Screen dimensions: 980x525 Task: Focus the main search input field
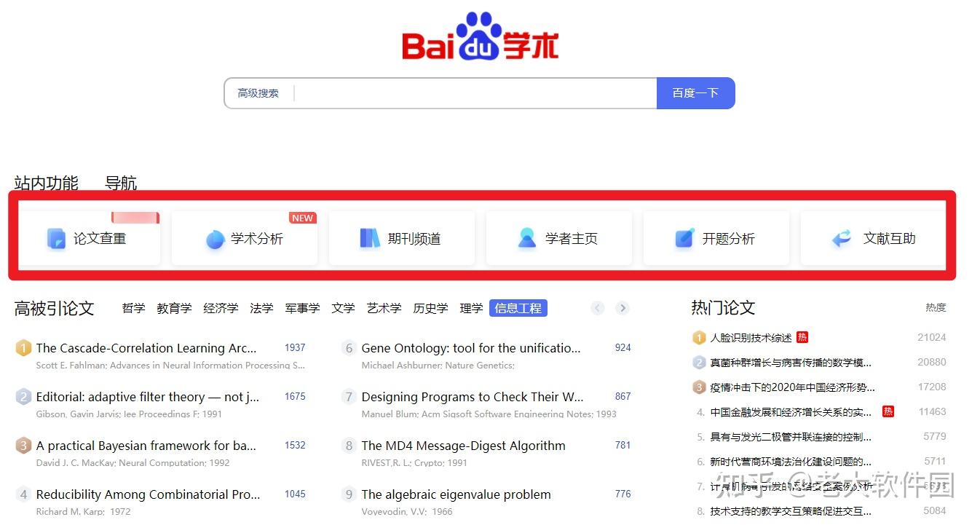[x=475, y=93]
